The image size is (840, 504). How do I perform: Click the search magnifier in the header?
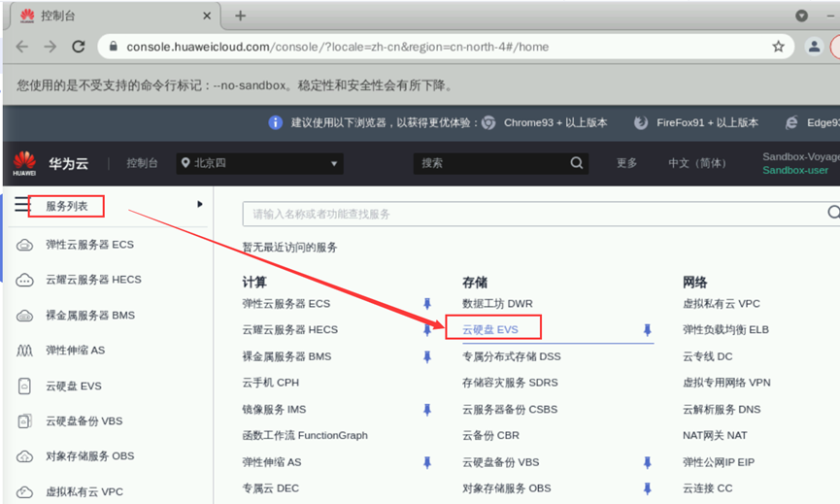point(577,163)
